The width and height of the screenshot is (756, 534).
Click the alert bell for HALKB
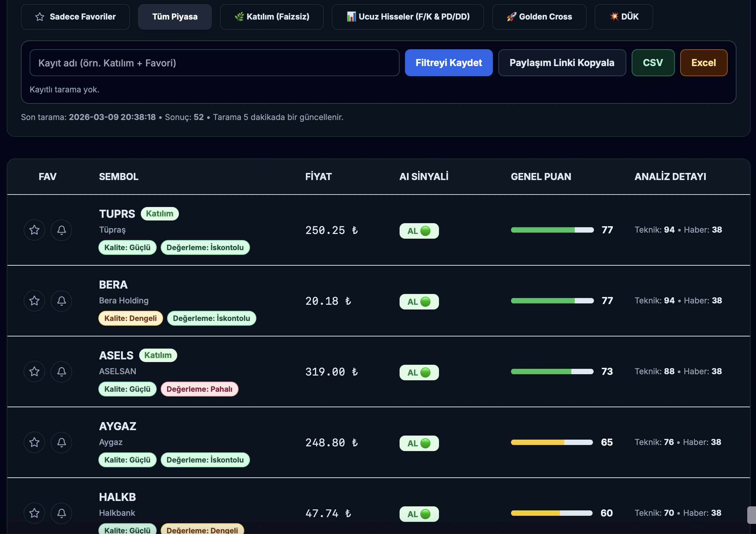(x=61, y=513)
